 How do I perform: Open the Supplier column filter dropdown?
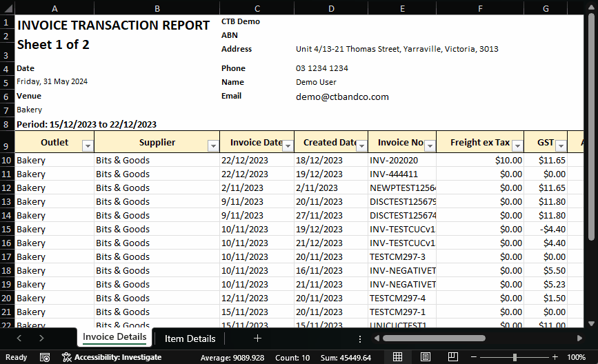pyautogui.click(x=213, y=146)
